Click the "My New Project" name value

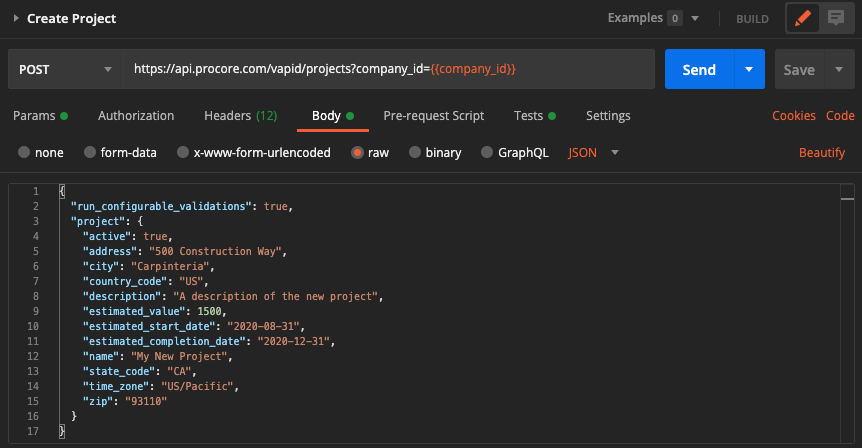[179, 356]
